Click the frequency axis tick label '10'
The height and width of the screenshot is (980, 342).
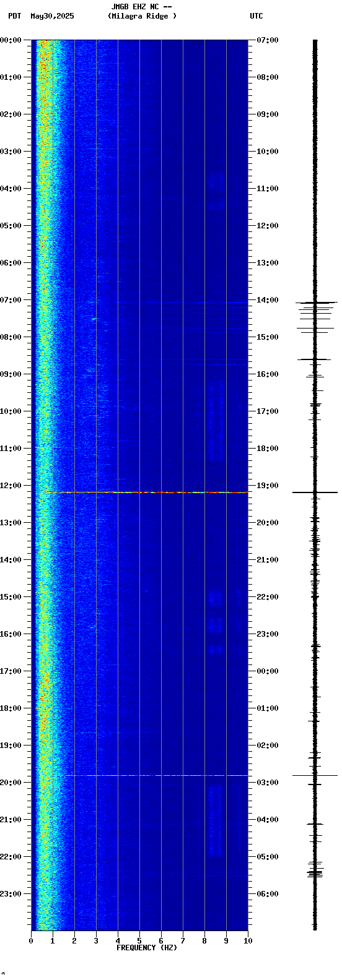tap(248, 941)
